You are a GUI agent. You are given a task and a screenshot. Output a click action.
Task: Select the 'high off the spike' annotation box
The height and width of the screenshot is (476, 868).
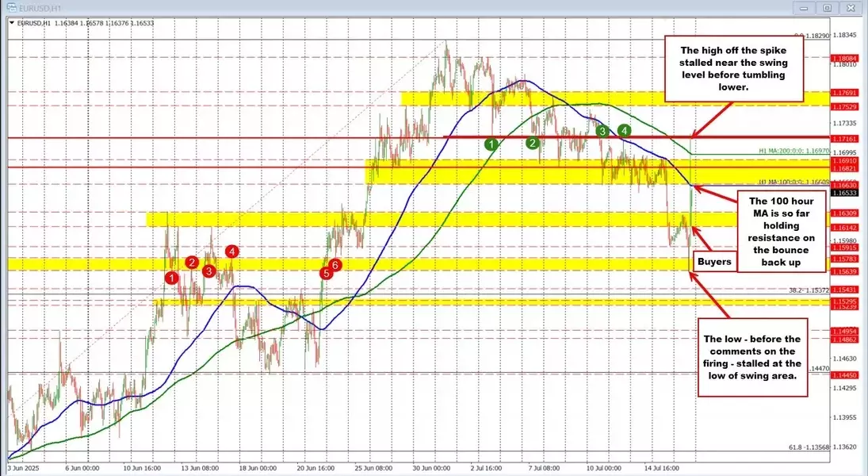click(x=733, y=69)
